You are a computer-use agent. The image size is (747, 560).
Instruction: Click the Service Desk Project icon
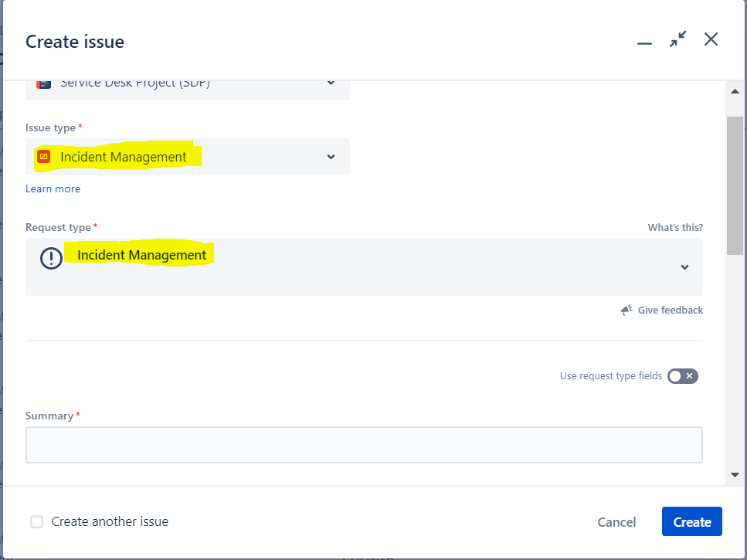point(44,84)
